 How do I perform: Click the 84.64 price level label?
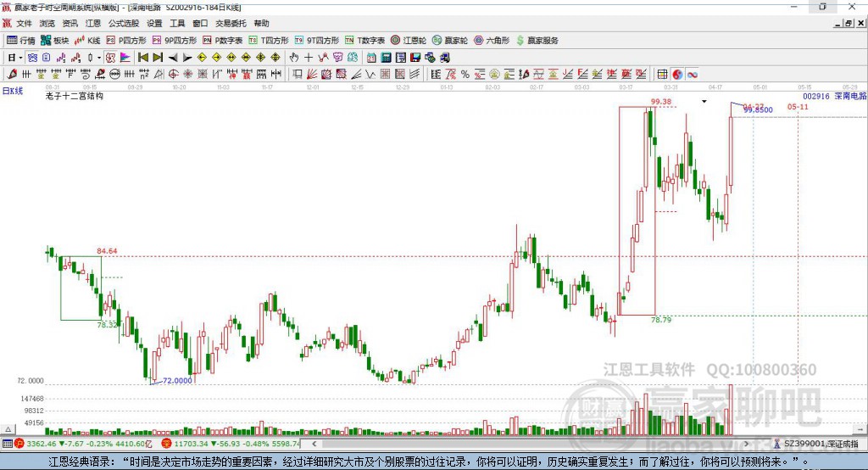pyautogui.click(x=107, y=251)
